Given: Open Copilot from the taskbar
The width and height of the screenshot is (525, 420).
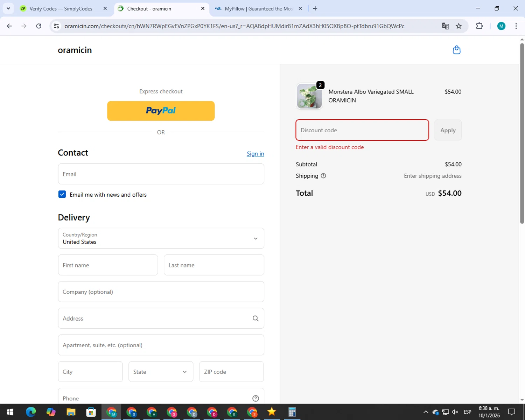Looking at the screenshot, I should [51, 412].
